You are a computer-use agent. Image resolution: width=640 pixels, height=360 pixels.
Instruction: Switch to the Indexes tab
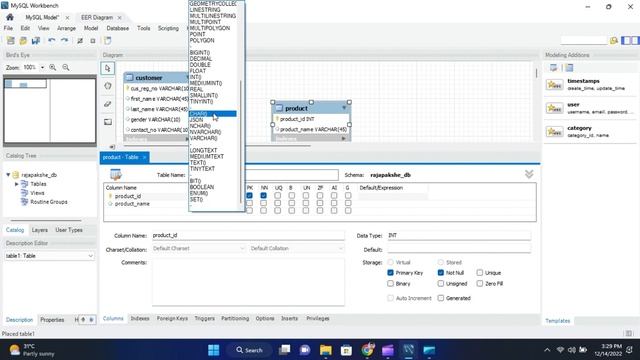pos(140,318)
